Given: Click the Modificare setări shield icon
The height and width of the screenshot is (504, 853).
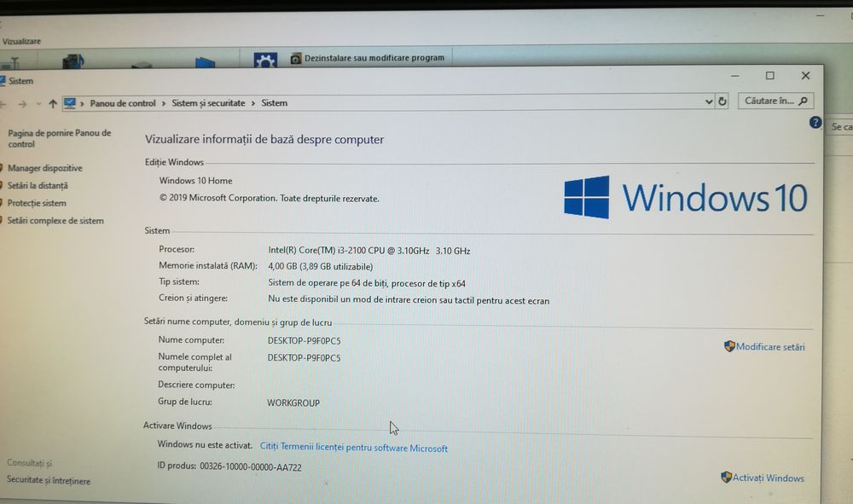Looking at the screenshot, I should coord(729,346).
